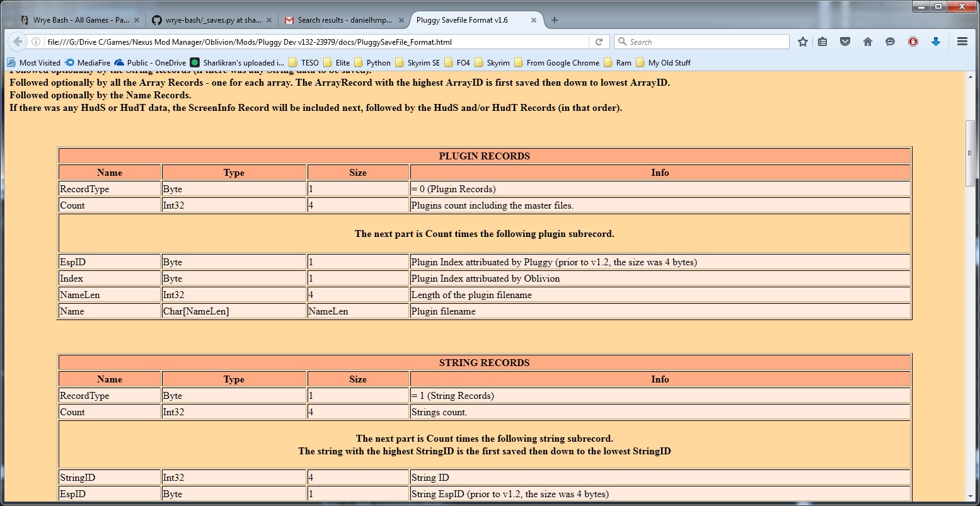Click the scrollbar up arrow
The height and width of the screenshot is (506, 980).
click(x=971, y=77)
